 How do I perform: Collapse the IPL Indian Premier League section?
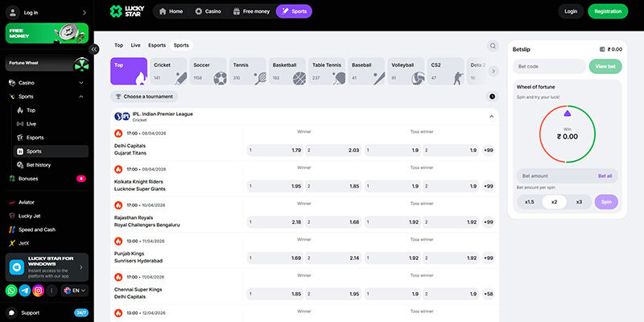pyautogui.click(x=491, y=117)
